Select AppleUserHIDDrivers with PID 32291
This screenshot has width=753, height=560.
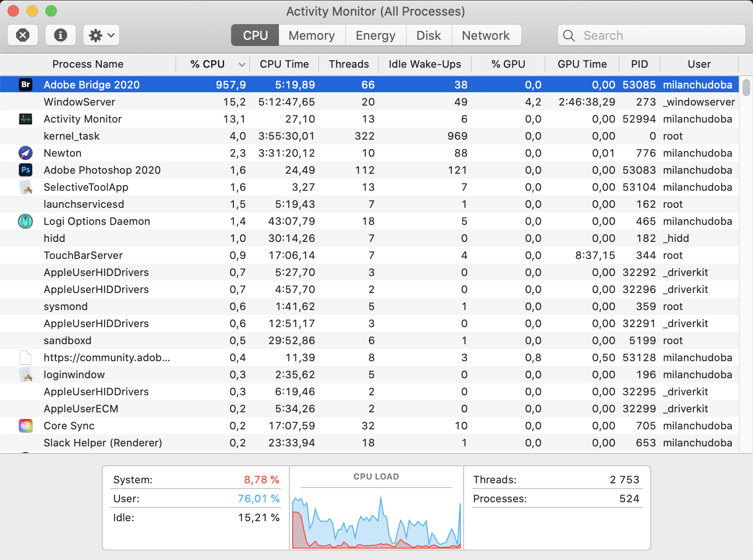click(369, 323)
